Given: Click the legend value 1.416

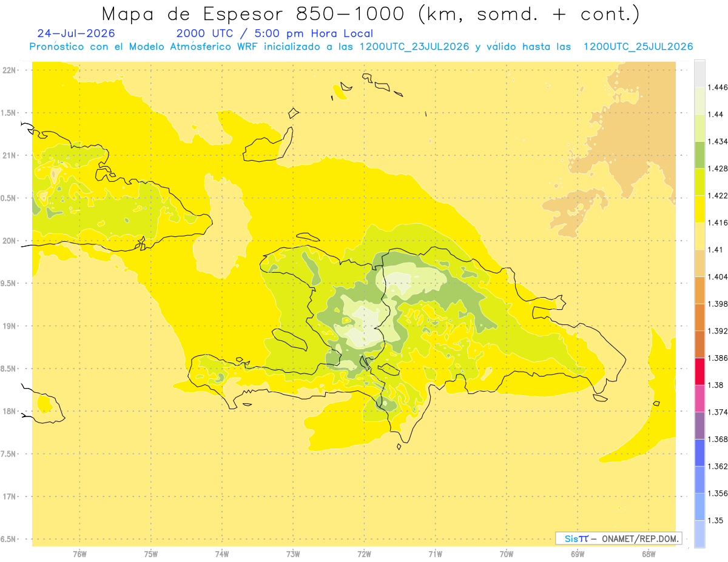Looking at the screenshot, I should point(718,222).
